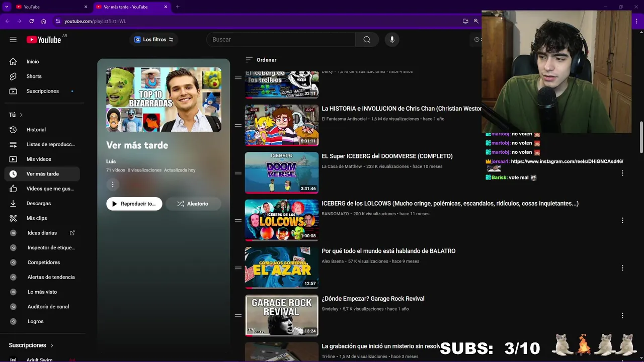The image size is (644, 362).
Task: Open Sindelay channel link
Action: coord(330,309)
